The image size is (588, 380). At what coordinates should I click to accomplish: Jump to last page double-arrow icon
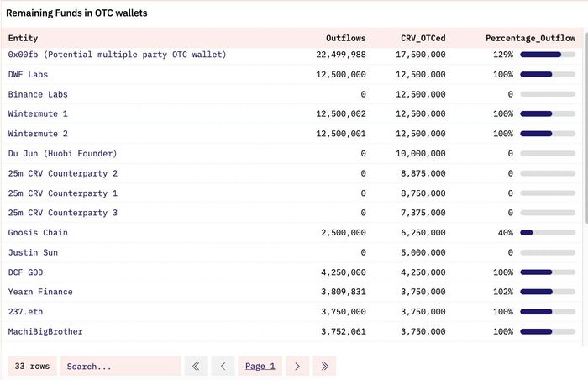(324, 366)
